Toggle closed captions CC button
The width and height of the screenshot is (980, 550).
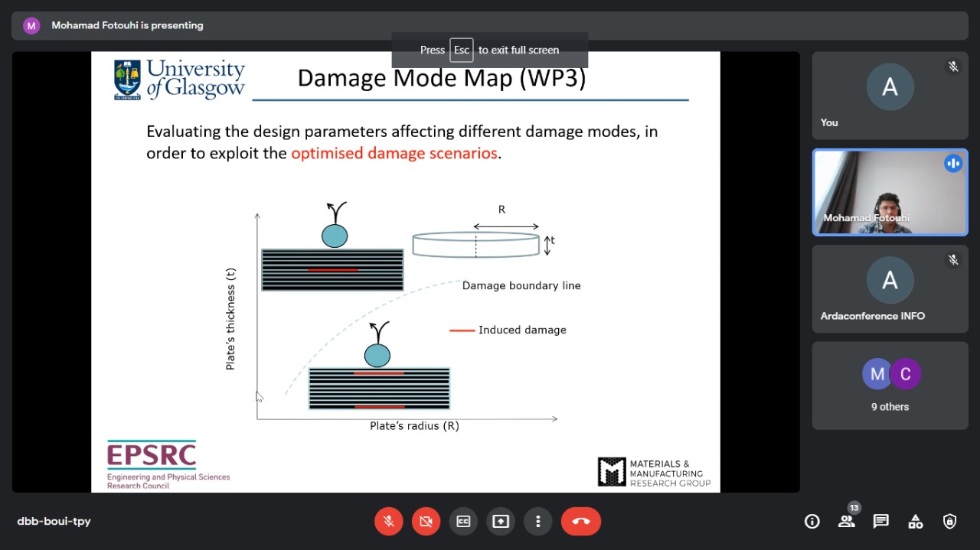pos(463,522)
